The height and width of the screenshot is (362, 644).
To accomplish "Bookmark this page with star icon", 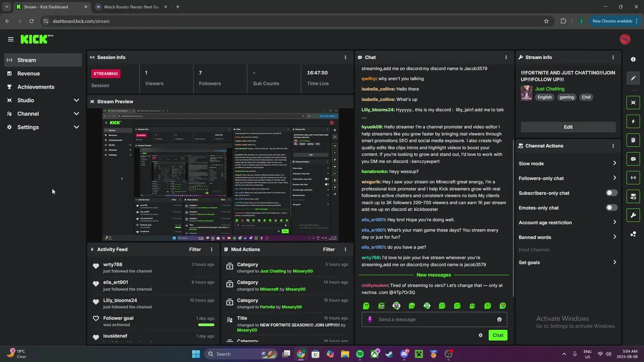I will 546,21.
